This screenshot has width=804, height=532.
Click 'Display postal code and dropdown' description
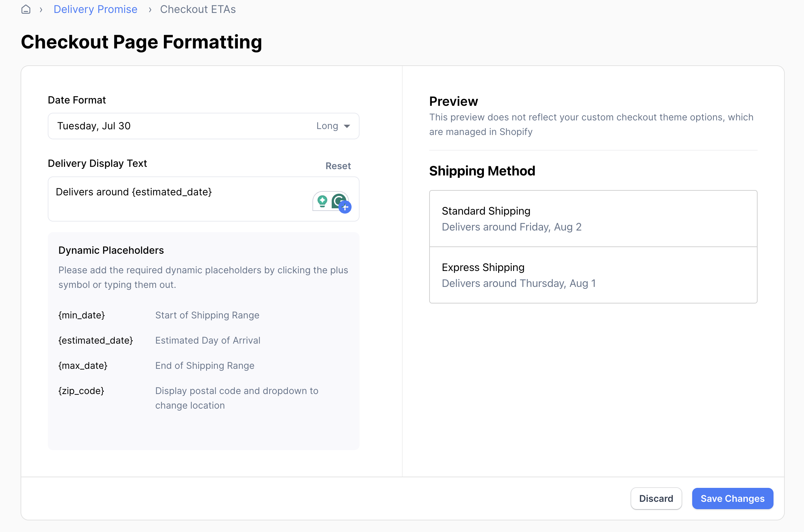point(237,398)
